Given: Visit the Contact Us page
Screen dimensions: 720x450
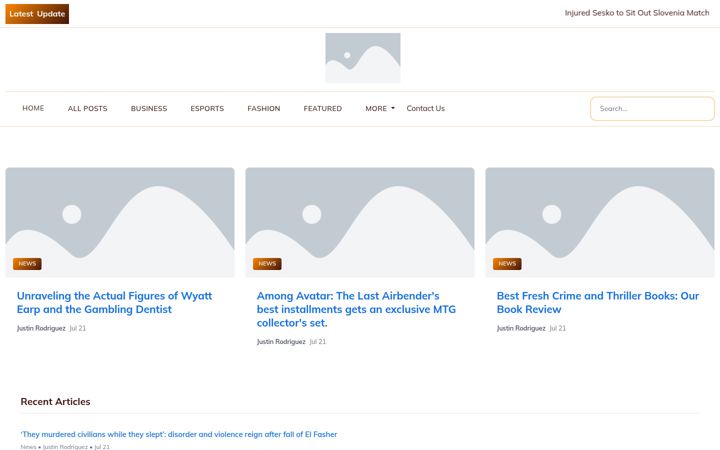Looking at the screenshot, I should [426, 108].
